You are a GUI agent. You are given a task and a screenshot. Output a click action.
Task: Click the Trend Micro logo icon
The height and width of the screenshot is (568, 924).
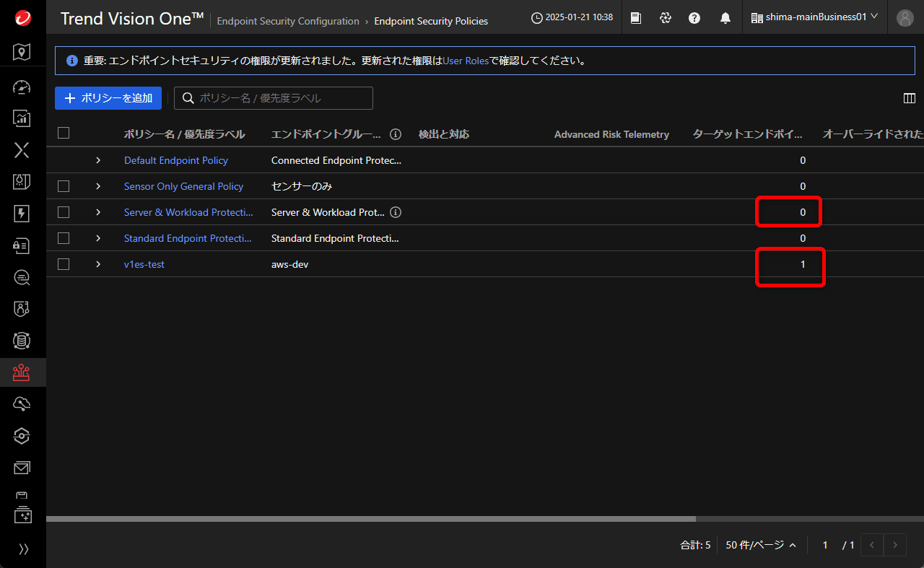[22, 18]
